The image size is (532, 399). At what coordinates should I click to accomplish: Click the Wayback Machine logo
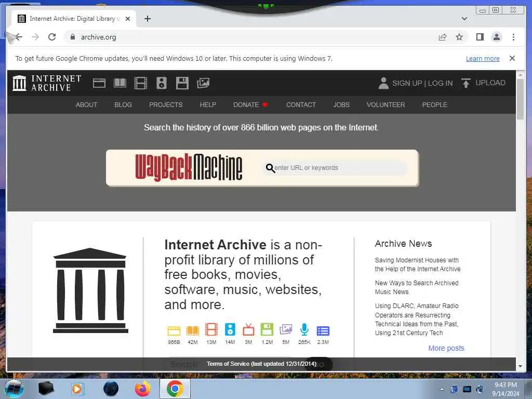[189, 168]
